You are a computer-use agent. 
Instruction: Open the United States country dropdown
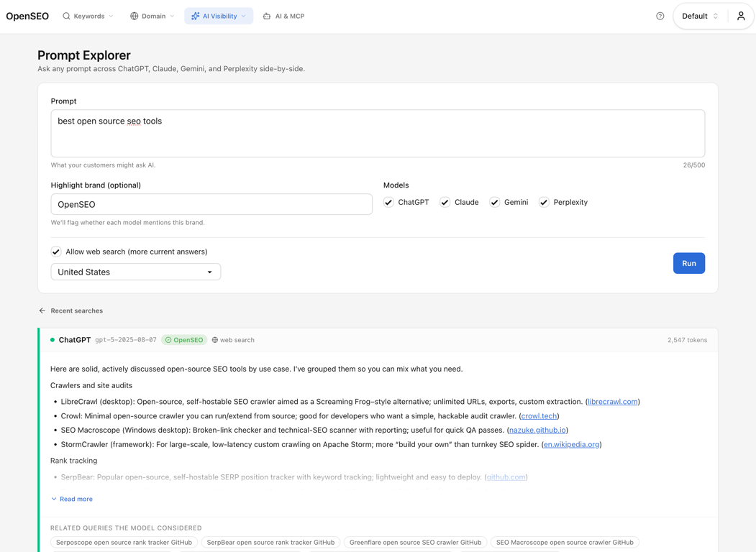136,272
